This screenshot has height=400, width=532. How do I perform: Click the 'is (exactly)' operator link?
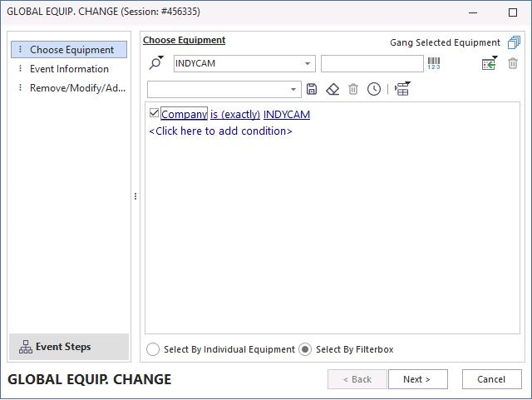point(235,115)
